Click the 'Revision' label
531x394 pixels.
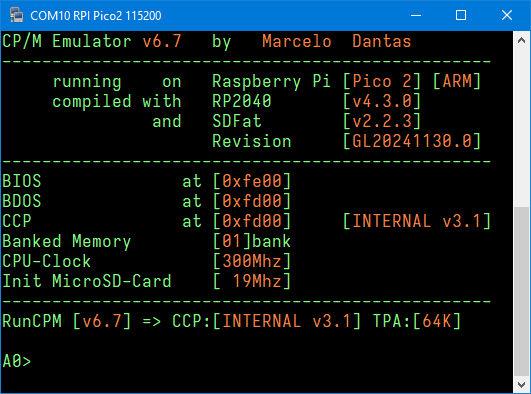tap(252, 141)
